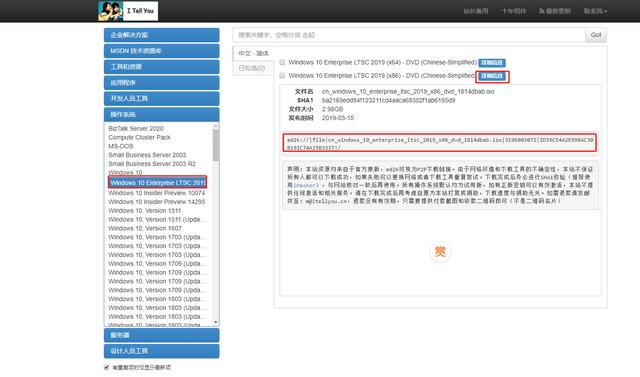Select Windows 10 Insider Preview 14295

(x=156, y=202)
